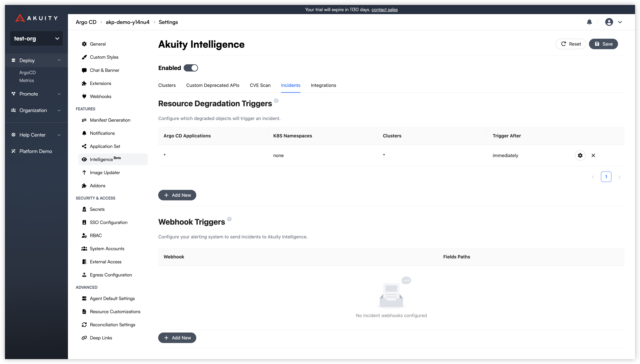Open Webhooks settings with plug icon
The height and width of the screenshot is (364, 640).
pyautogui.click(x=100, y=96)
